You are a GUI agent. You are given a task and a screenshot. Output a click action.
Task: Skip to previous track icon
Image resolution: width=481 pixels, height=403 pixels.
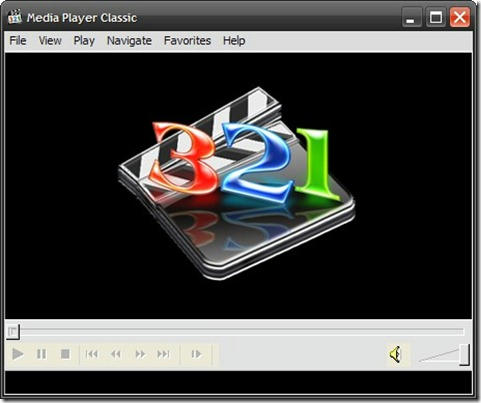[x=92, y=354]
